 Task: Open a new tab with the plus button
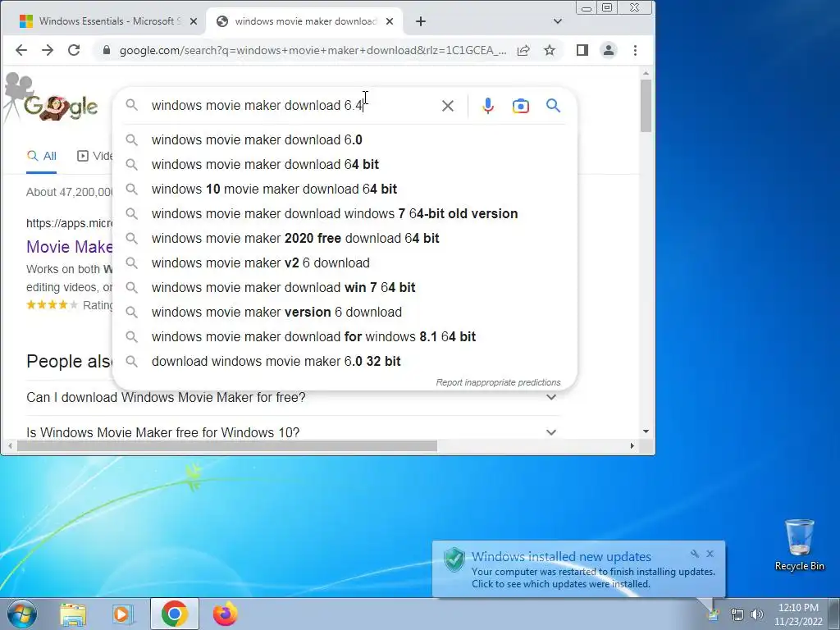click(421, 21)
